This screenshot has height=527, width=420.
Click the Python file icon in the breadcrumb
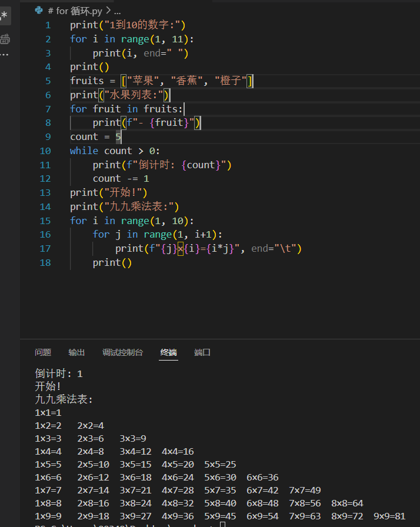tap(39, 10)
